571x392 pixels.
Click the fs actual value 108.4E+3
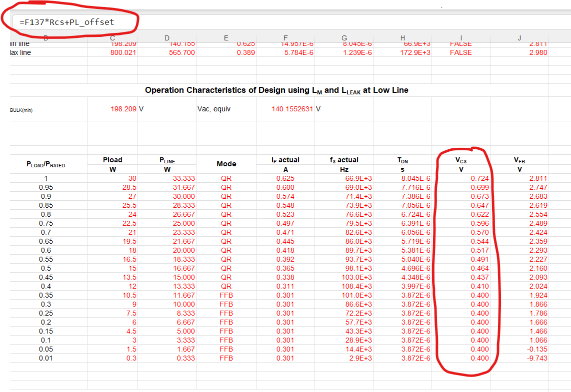[x=344, y=286]
